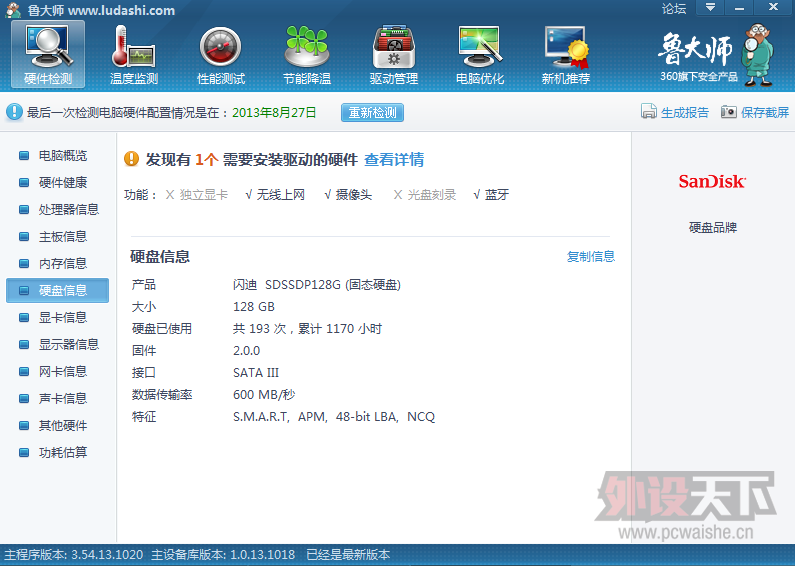Click the usage value 共 193 次

click(307, 329)
